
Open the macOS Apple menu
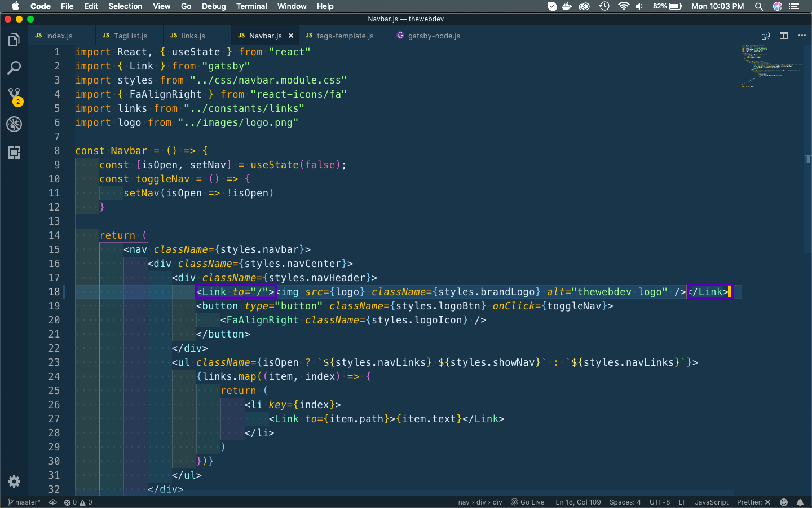15,6
